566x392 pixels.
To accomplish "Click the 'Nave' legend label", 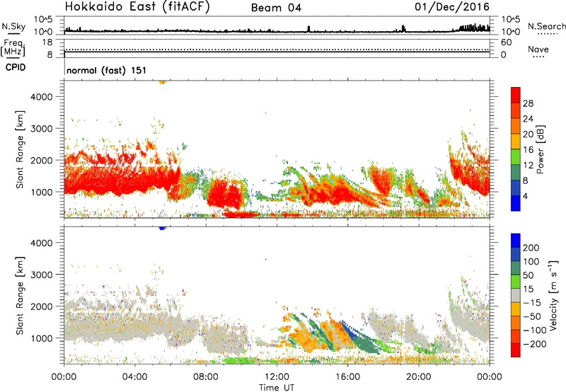I will click(x=538, y=50).
